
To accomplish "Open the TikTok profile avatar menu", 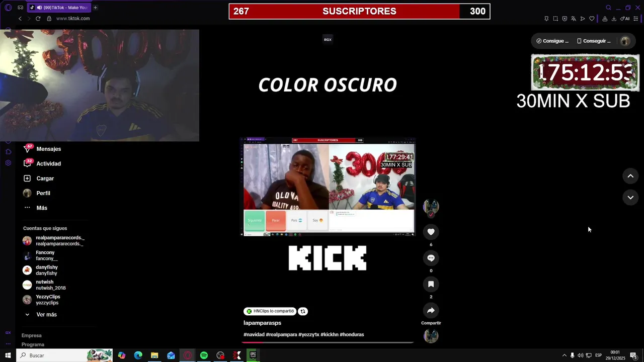I will point(625,41).
